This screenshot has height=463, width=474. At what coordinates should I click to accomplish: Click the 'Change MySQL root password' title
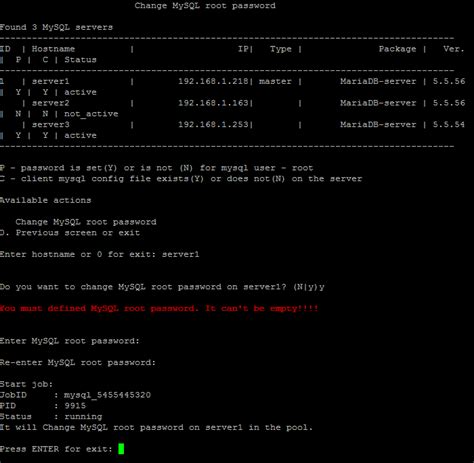click(x=205, y=6)
